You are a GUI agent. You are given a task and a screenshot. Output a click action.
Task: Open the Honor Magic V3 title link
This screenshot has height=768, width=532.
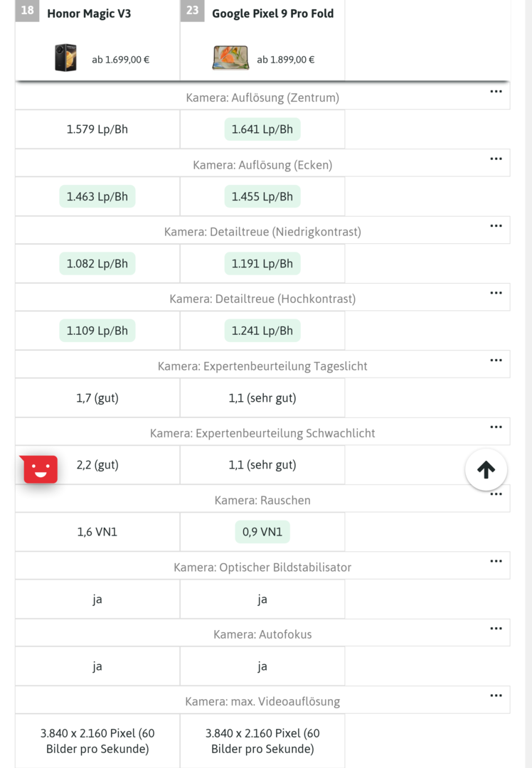[89, 14]
